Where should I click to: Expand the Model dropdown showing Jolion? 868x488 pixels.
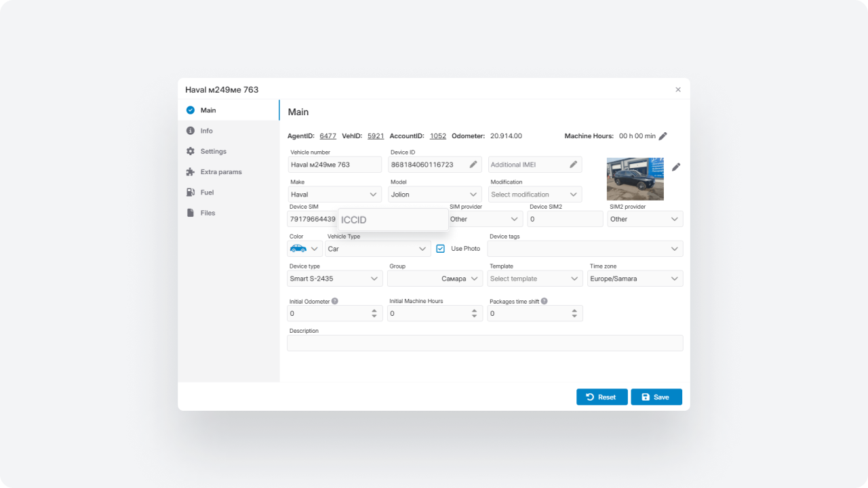point(435,195)
